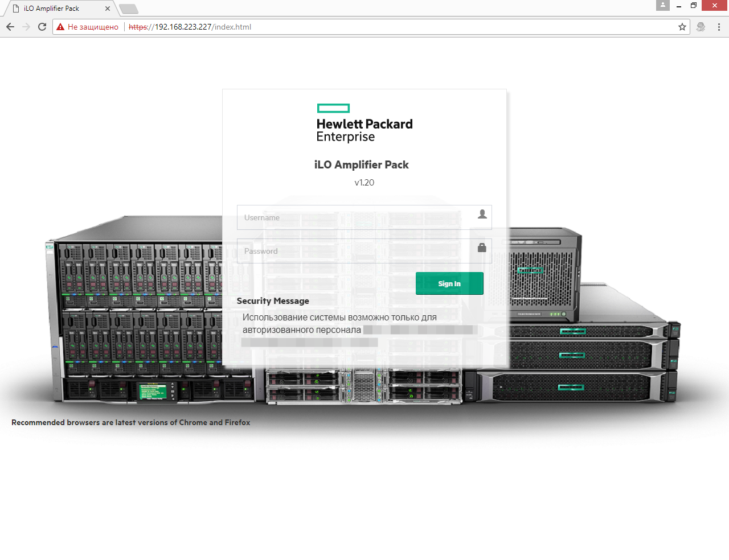Click the Chrome profile icon in title bar

662,6
